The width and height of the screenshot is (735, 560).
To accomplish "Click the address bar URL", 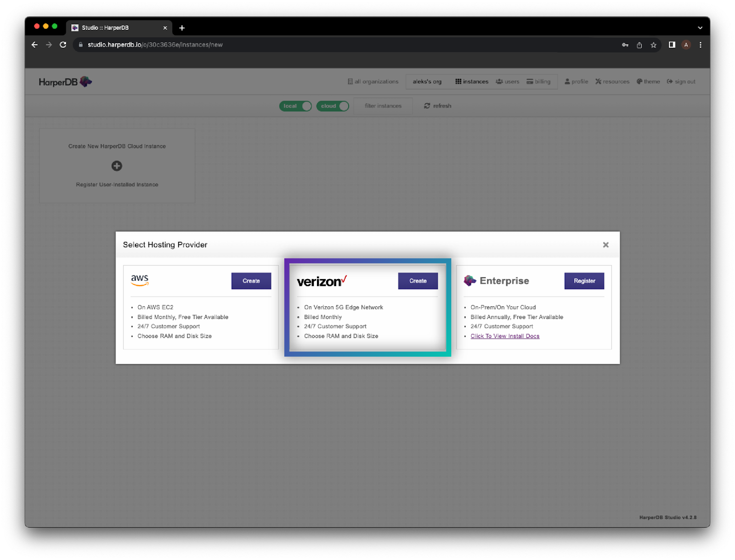I will pos(155,45).
